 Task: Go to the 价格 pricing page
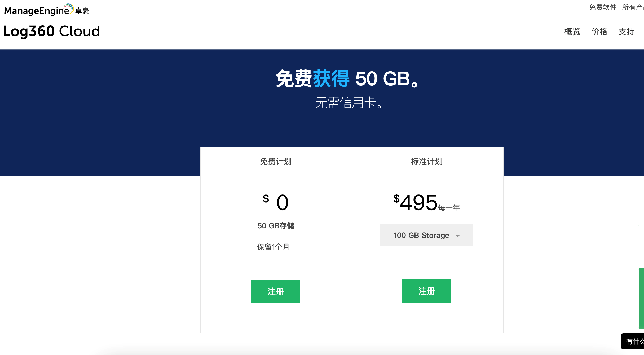599,32
